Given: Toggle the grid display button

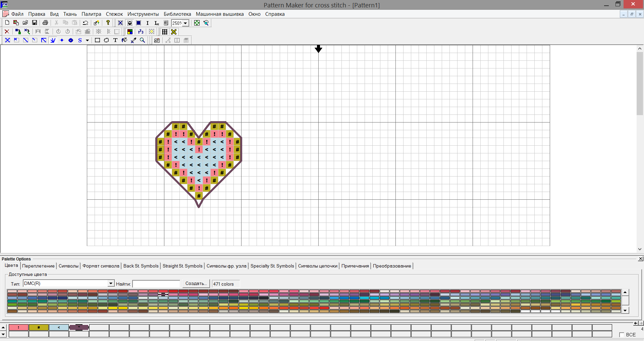Looking at the screenshot, I should (x=165, y=32).
